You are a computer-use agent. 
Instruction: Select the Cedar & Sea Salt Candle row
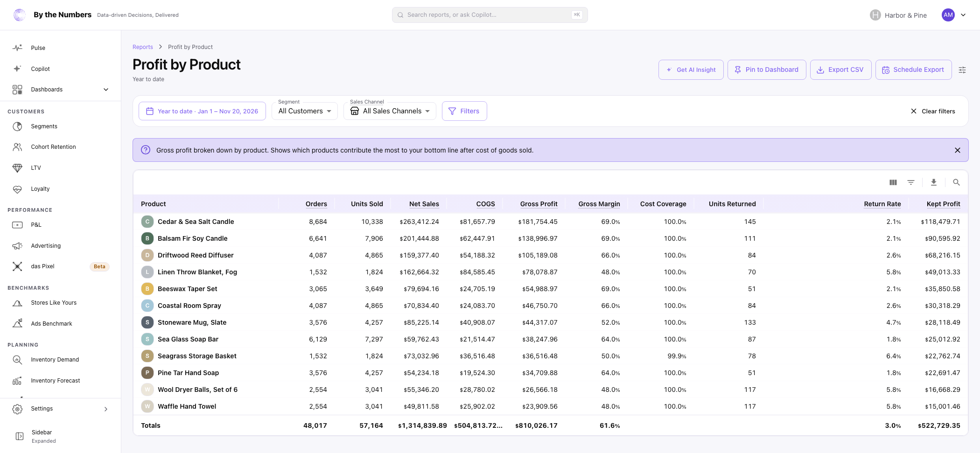551,222
